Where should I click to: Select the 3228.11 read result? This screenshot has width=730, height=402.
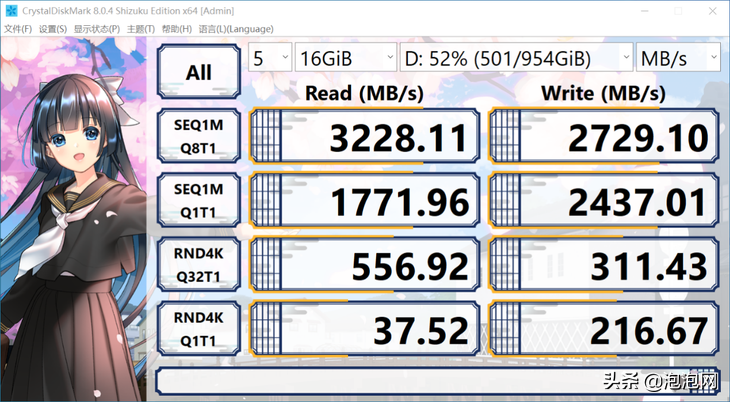(365, 136)
